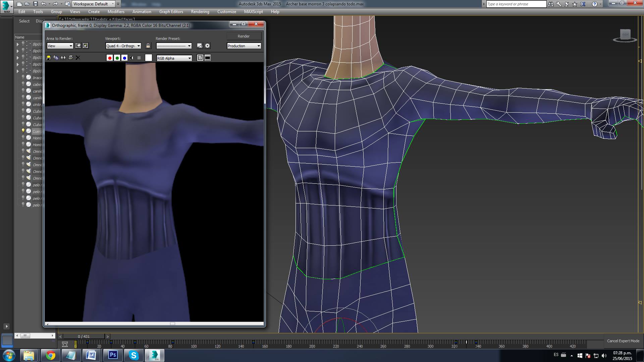Clear the rendered frame with the X icon
Viewport: 644px width, 362px height.
click(78, 58)
